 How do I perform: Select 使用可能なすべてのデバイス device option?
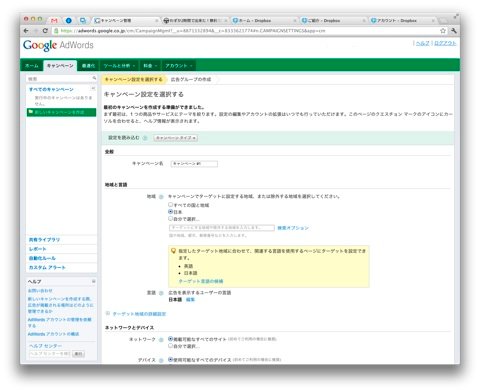(170, 359)
